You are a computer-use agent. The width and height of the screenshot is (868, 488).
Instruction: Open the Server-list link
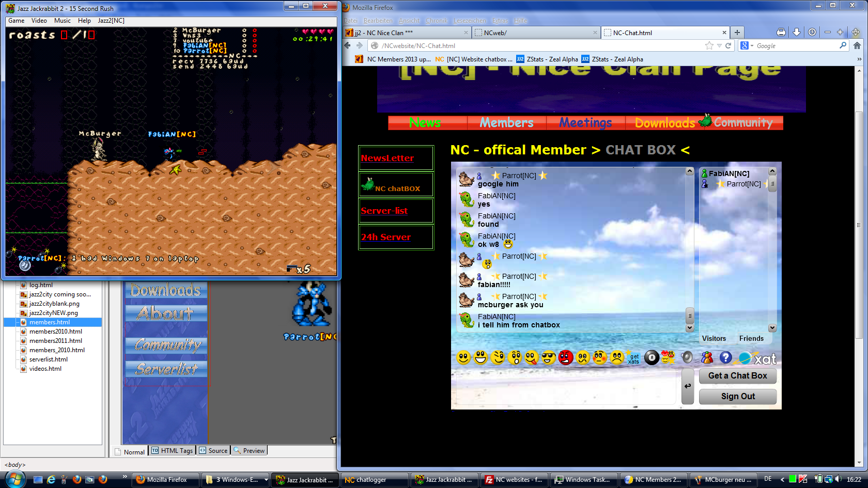tap(384, 211)
